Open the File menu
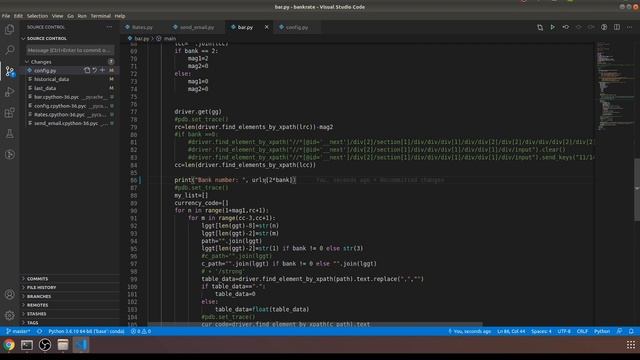The width and height of the screenshot is (640, 360). pos(6,16)
